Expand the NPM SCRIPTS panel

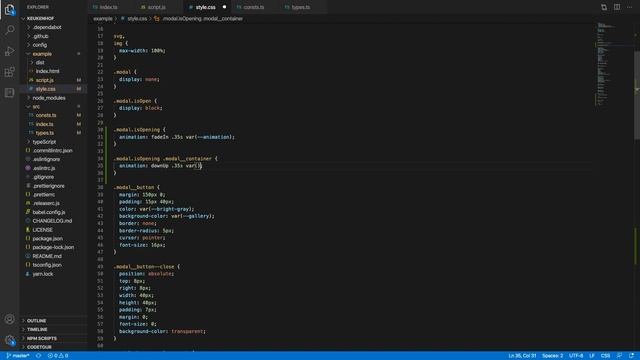[x=53, y=338]
